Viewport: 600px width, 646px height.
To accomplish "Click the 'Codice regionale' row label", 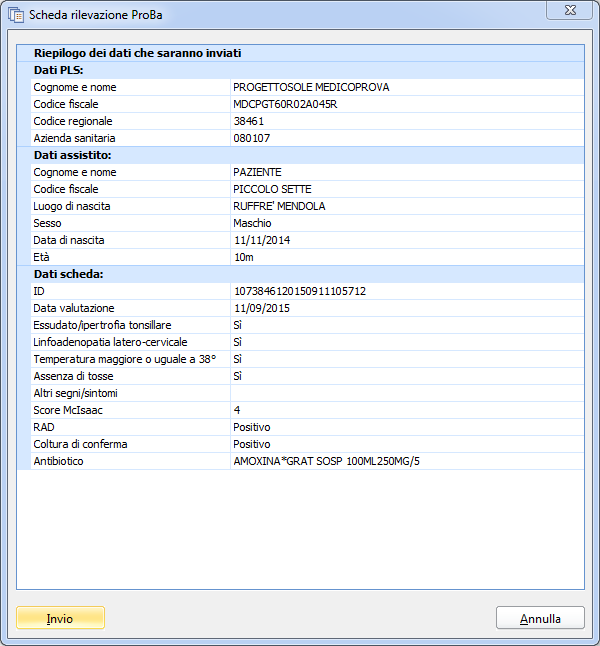I will [x=73, y=121].
